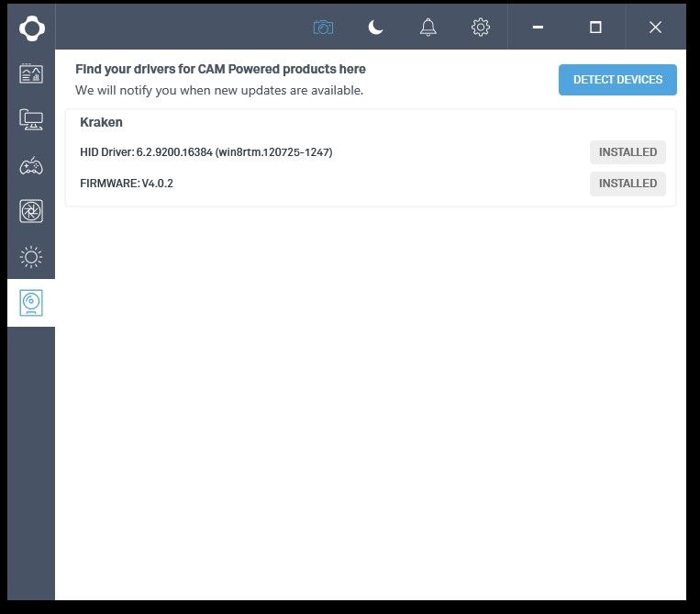Open the PC monitor overview icon

point(31,119)
